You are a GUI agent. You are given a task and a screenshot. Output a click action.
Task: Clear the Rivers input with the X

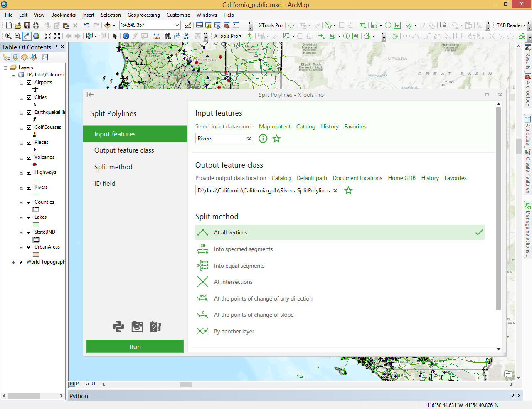(249, 138)
